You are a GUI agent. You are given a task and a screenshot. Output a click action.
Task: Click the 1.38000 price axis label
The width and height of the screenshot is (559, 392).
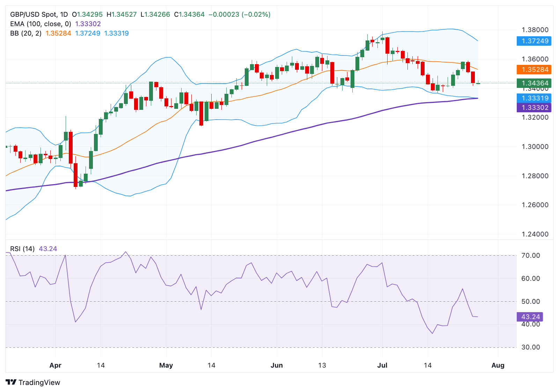pyautogui.click(x=535, y=30)
